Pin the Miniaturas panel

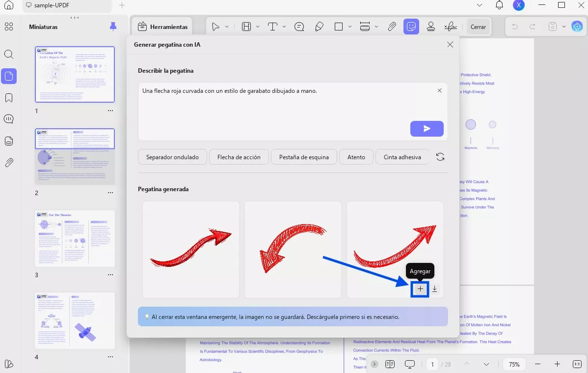click(113, 27)
